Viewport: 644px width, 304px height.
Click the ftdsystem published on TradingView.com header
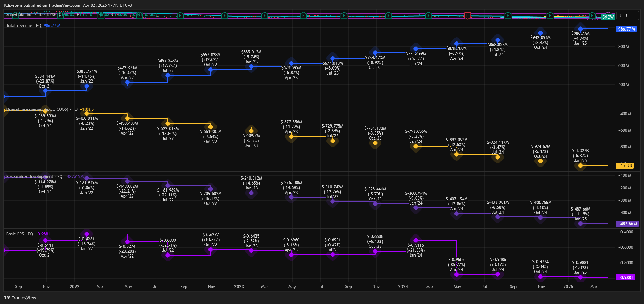(x=68, y=5)
